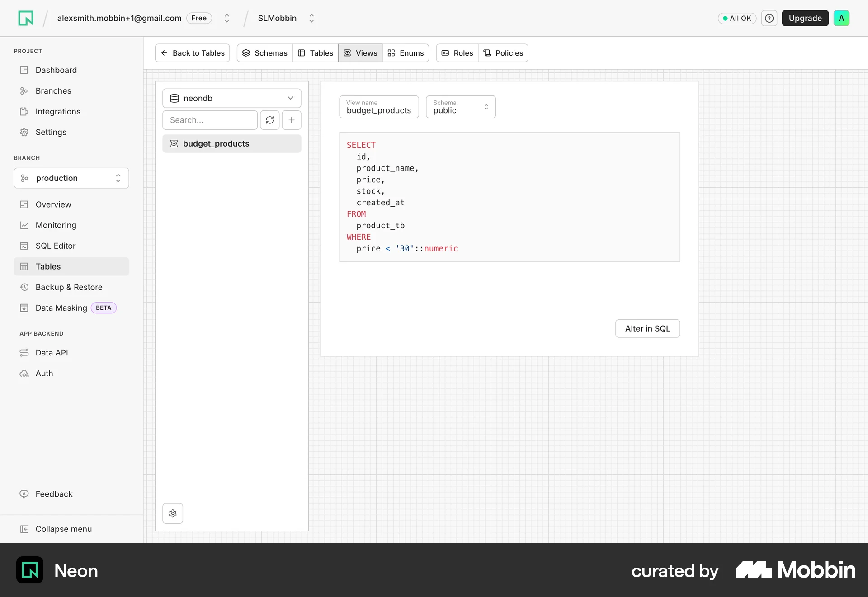Click Feedback in sidebar
868x597 pixels.
click(x=71, y=494)
